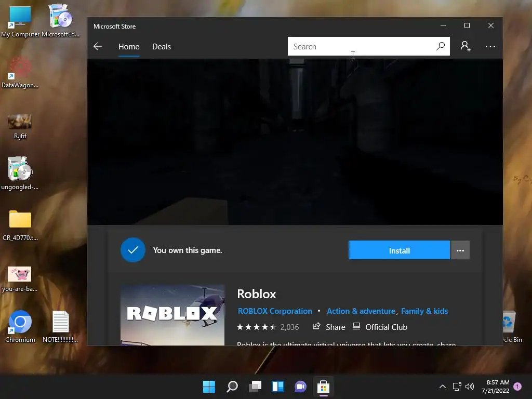This screenshot has width=532, height=399.
Task: Open Task View from the taskbar
Action: click(x=255, y=387)
